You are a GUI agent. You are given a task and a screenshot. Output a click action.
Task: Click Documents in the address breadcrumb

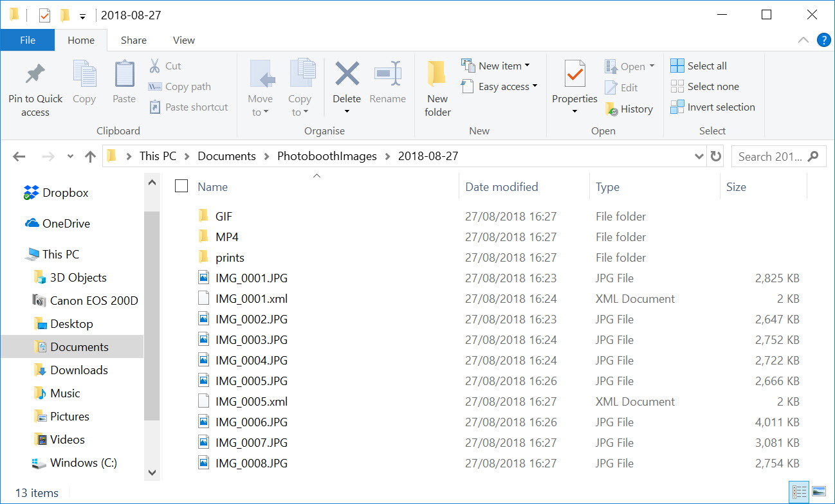click(x=226, y=156)
